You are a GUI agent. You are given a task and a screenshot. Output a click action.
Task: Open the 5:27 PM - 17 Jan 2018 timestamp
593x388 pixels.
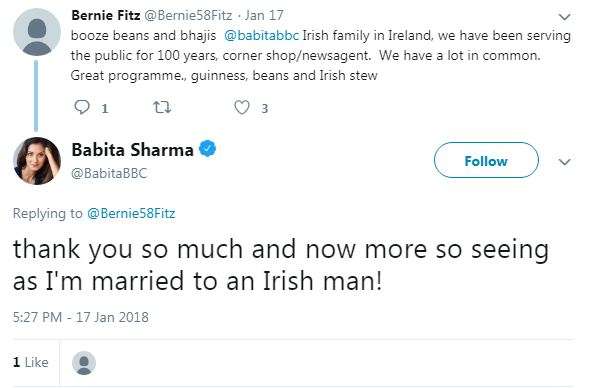click(x=81, y=317)
